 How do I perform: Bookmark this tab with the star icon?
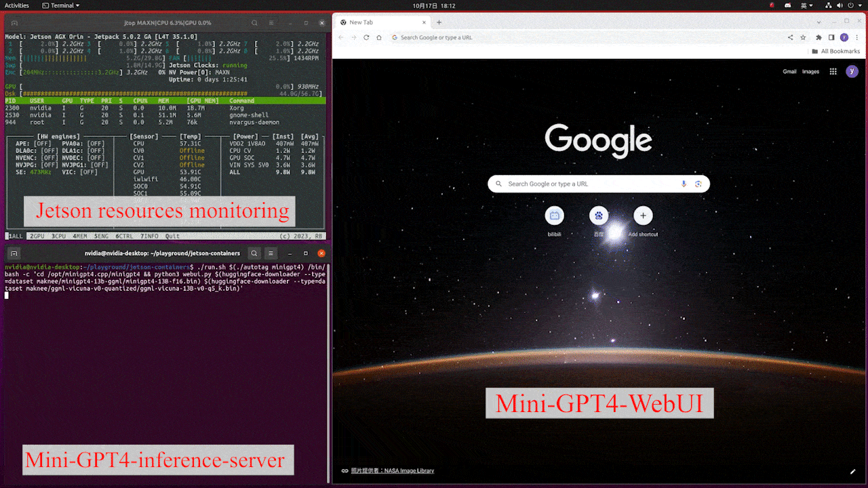(803, 37)
